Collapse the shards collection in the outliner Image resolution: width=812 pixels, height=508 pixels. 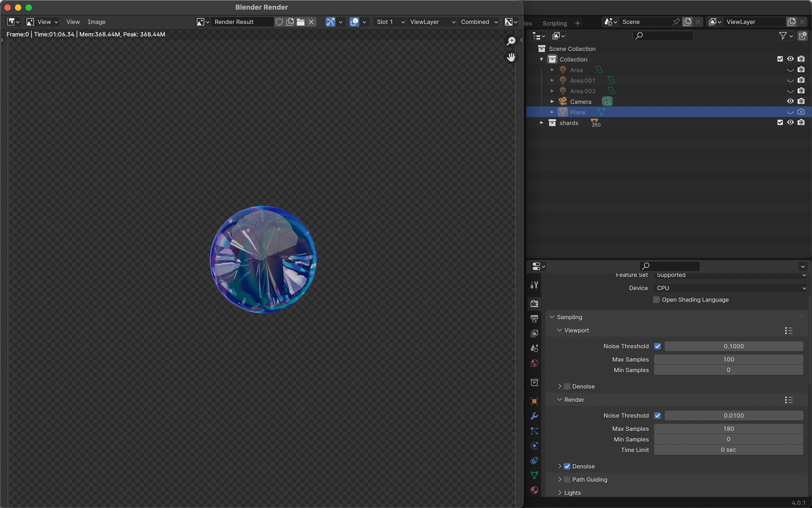542,123
